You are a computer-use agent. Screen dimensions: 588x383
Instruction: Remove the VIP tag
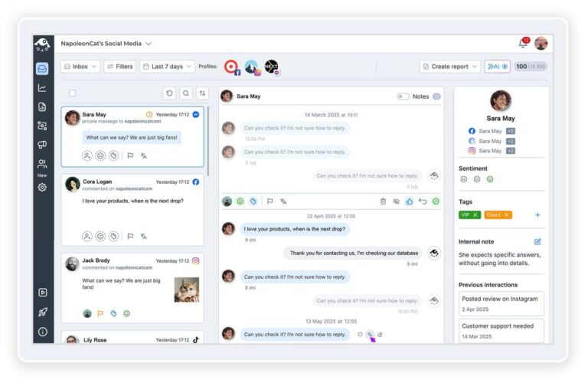coord(475,215)
